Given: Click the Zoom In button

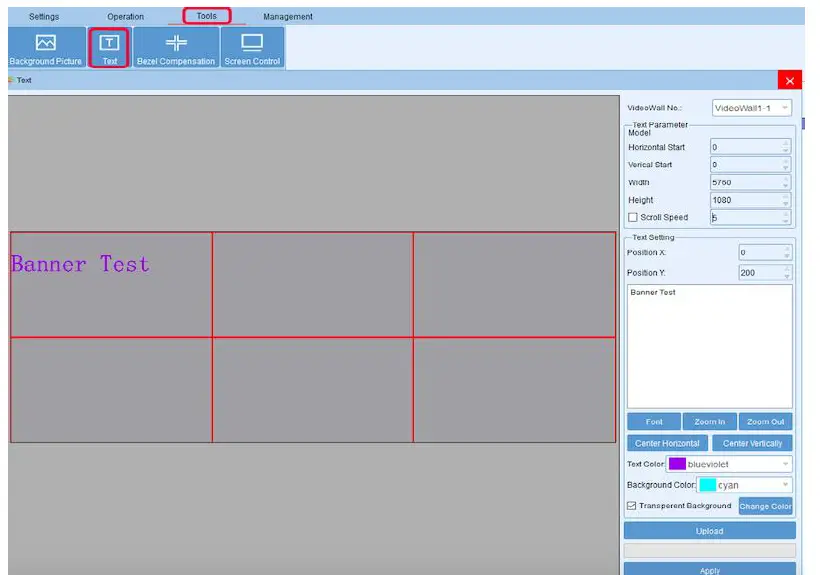Looking at the screenshot, I should [710, 421].
